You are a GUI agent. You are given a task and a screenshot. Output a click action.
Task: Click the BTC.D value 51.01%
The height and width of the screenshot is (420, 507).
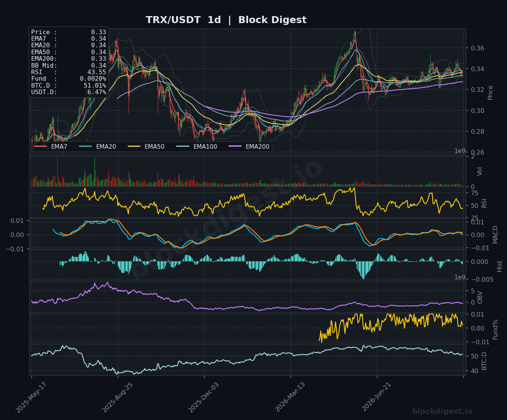tap(95, 85)
